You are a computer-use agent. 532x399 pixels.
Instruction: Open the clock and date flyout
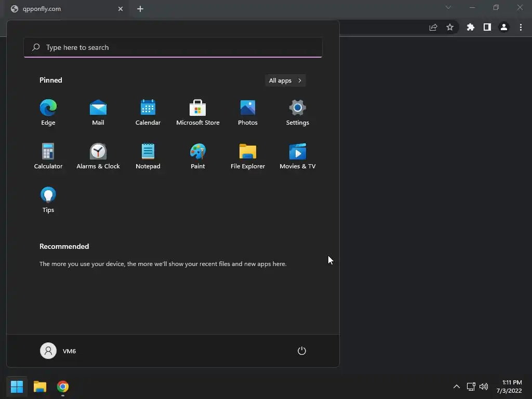tap(509, 387)
